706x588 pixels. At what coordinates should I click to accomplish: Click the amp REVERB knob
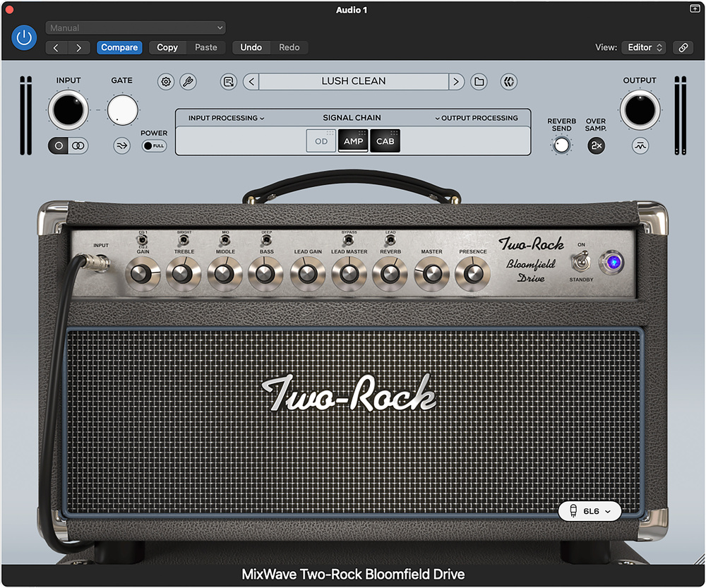(390, 274)
